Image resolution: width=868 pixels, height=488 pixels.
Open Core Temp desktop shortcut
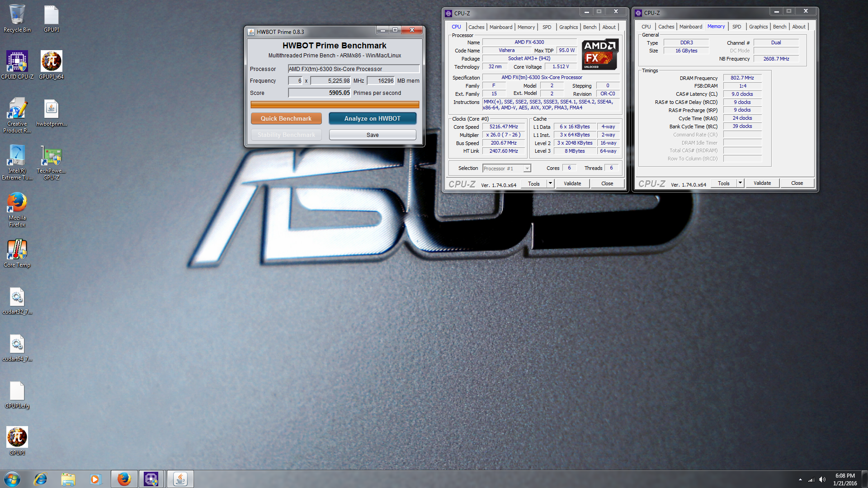(17, 254)
